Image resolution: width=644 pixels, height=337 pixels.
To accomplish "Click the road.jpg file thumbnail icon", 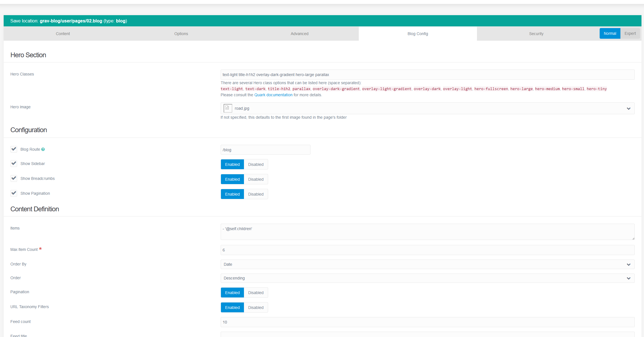I will [x=228, y=108].
